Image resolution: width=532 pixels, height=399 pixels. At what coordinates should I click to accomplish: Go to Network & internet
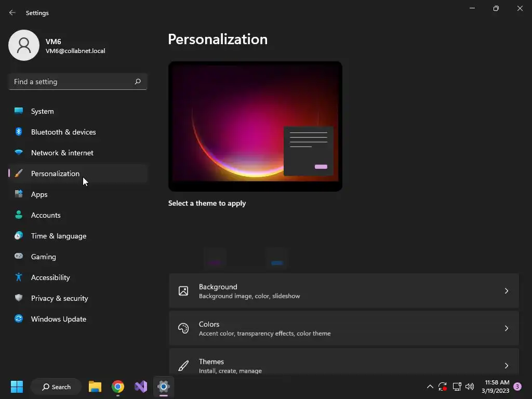point(78,153)
